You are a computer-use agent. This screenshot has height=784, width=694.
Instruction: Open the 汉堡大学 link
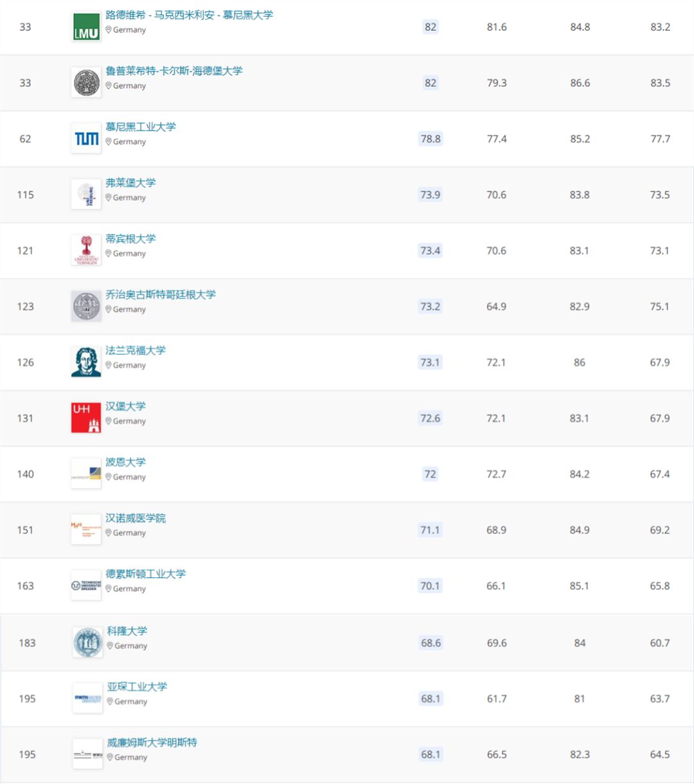pyautogui.click(x=125, y=406)
